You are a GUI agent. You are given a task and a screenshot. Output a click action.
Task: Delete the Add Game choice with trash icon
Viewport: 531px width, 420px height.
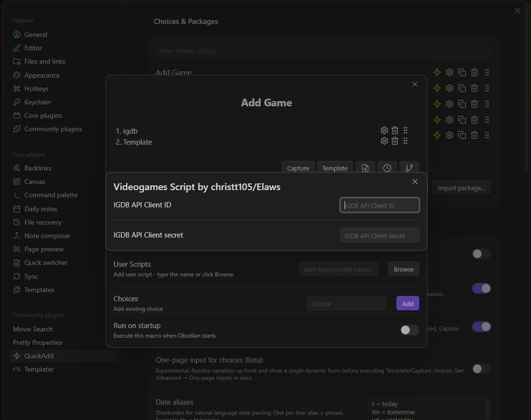click(474, 72)
